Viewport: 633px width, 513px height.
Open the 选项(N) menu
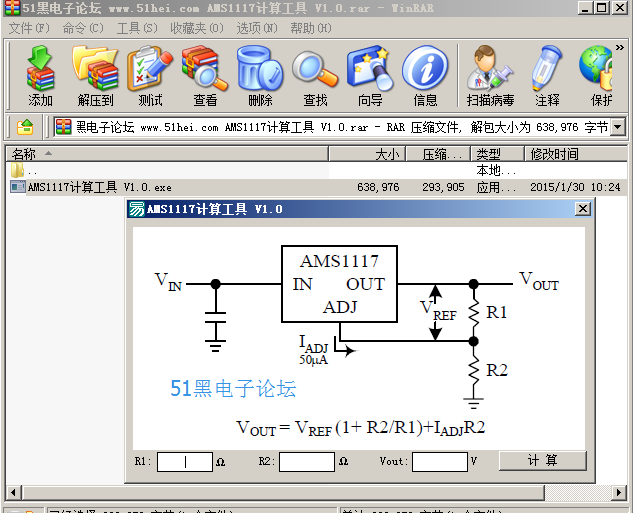pyautogui.click(x=257, y=28)
